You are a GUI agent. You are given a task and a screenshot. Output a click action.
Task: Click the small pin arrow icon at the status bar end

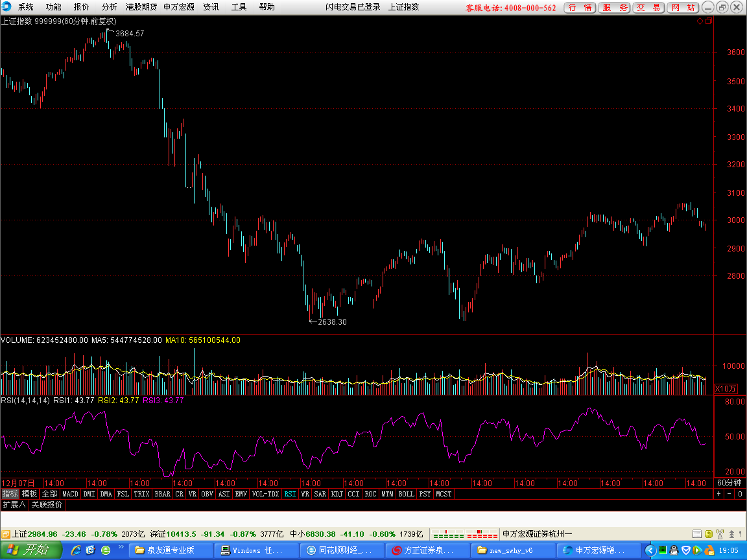pos(742,534)
